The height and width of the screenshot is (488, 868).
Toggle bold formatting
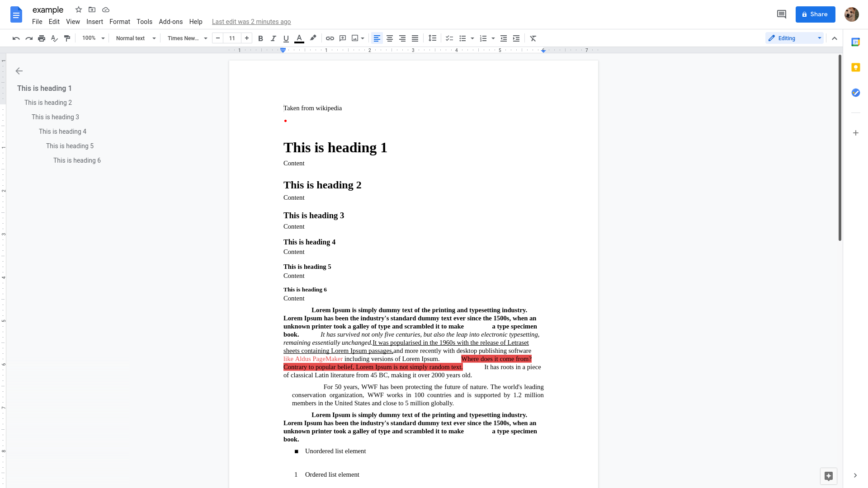pos(260,38)
